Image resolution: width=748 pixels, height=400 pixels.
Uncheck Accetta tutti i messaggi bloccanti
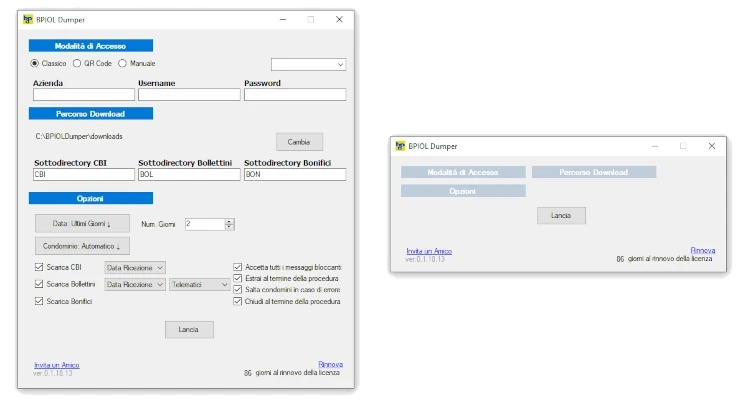[x=238, y=268]
